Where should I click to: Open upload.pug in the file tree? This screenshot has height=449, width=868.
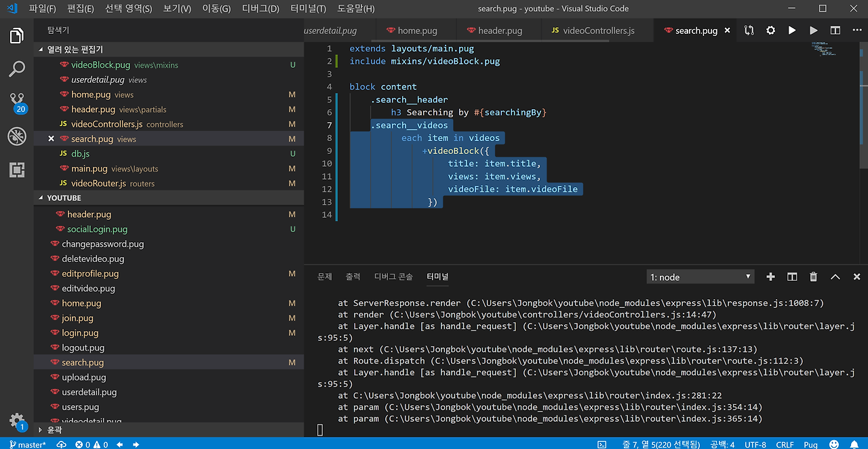(83, 377)
